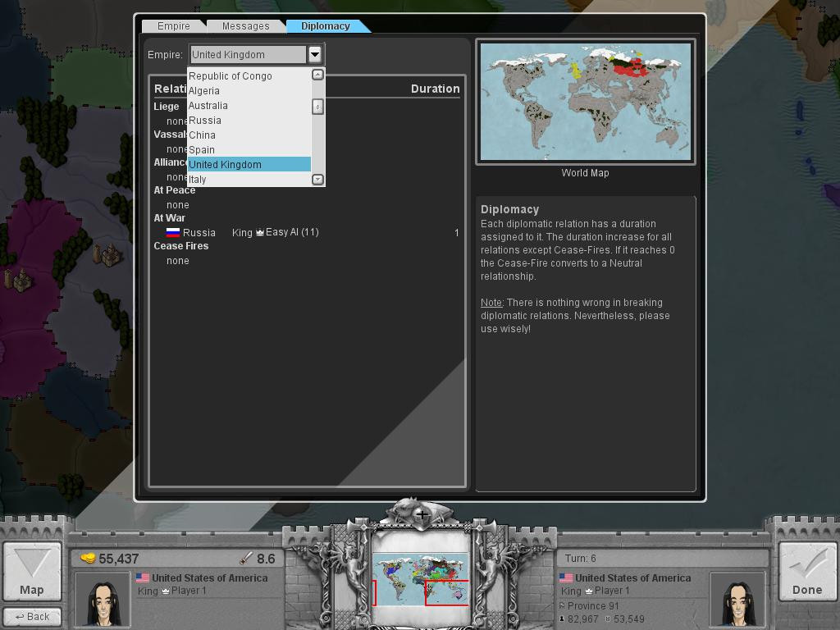Image resolution: width=840 pixels, height=630 pixels.
Task: Click the Back button
Action: 32,617
